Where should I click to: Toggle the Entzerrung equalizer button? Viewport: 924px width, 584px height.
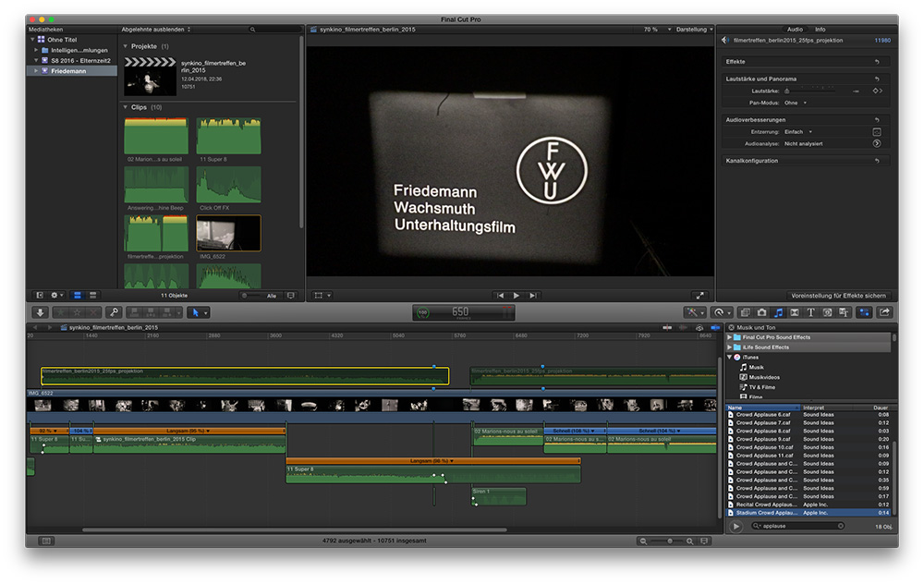[877, 132]
